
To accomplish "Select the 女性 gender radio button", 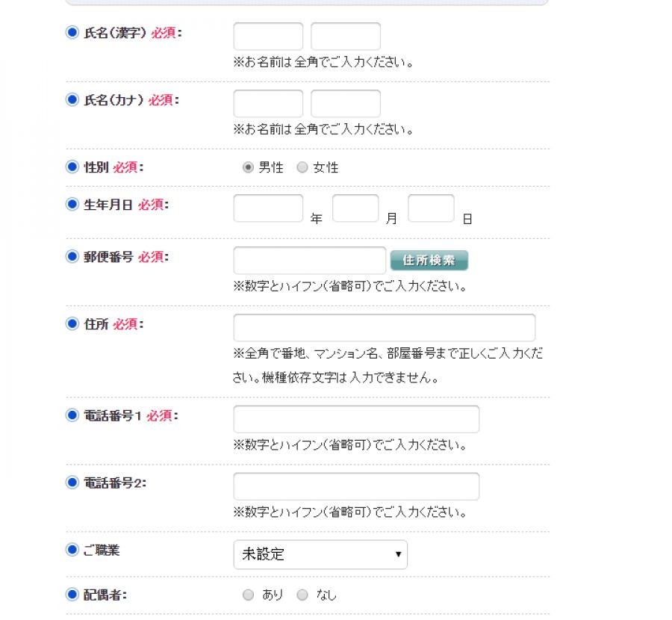I will coord(302,168).
